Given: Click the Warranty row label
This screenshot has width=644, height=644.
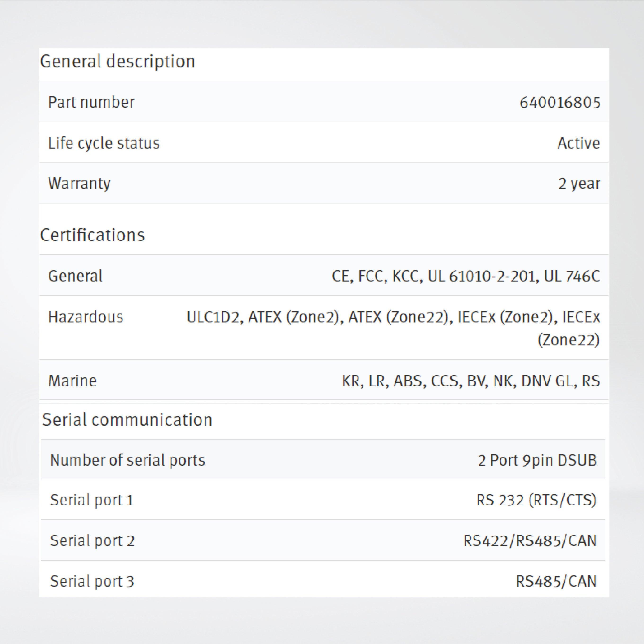Looking at the screenshot, I should (x=79, y=183).
